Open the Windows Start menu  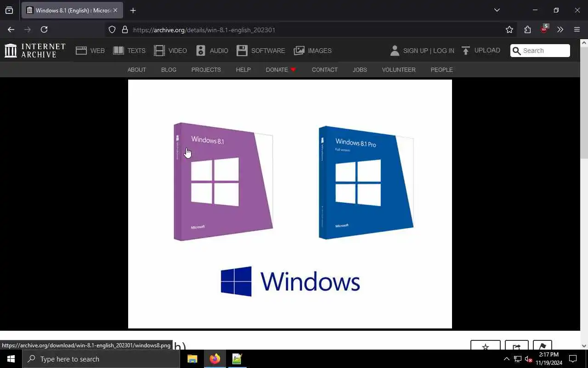pyautogui.click(x=11, y=359)
